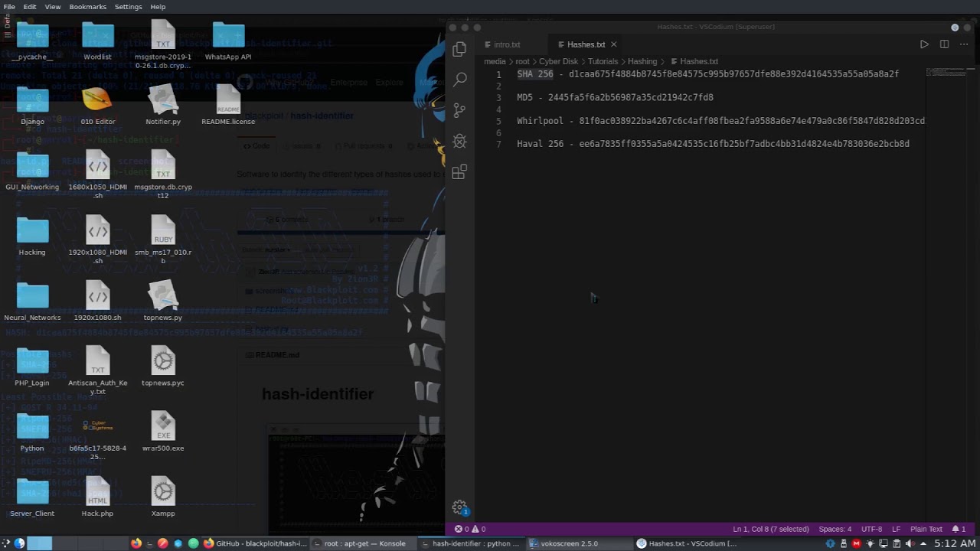Select the PHP_Login folder icon
This screenshot has width=980, height=551.
32,368
